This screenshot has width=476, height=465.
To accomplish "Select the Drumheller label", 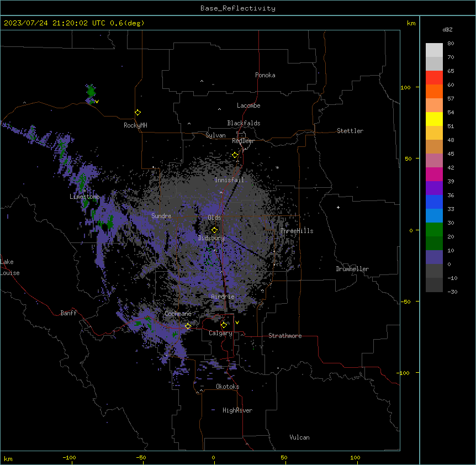I will click(352, 269).
